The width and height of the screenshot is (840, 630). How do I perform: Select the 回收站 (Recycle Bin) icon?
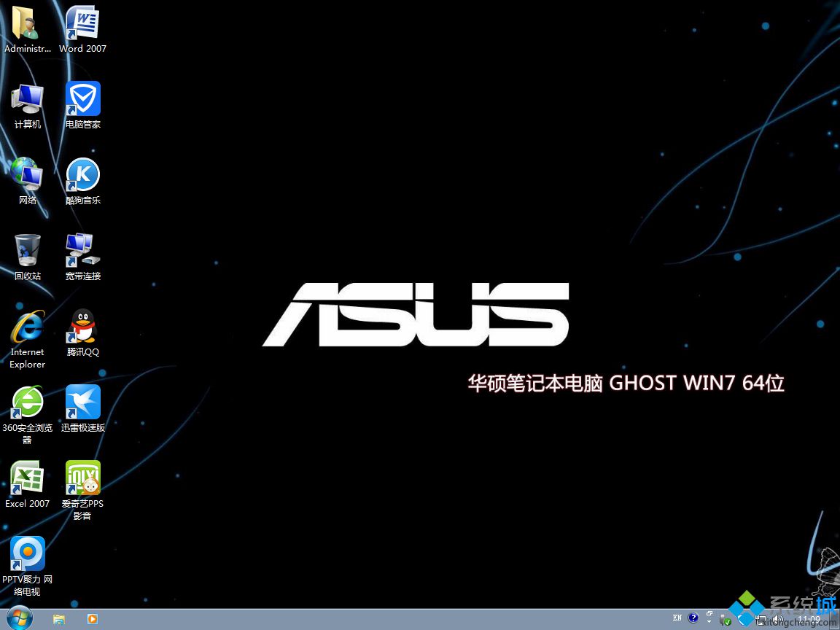(x=27, y=257)
